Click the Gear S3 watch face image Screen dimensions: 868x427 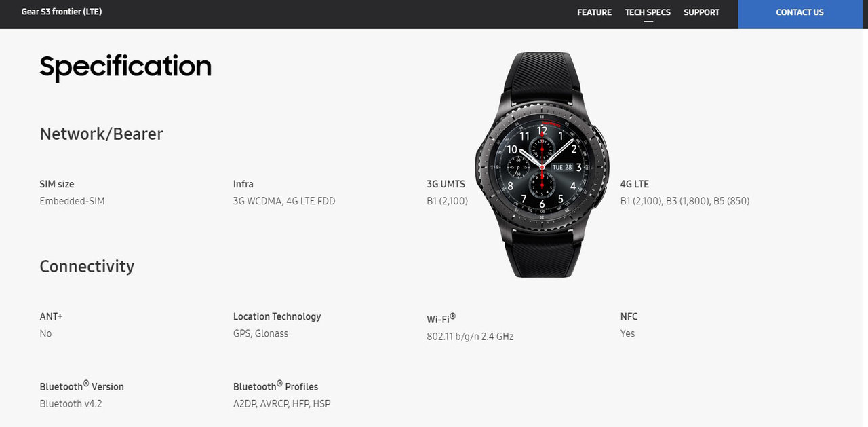[542, 166]
